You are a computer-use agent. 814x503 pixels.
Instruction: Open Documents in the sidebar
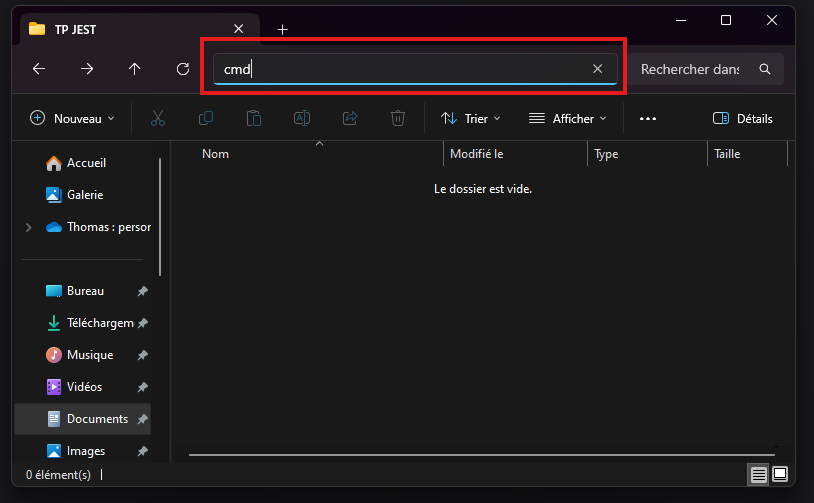96,419
